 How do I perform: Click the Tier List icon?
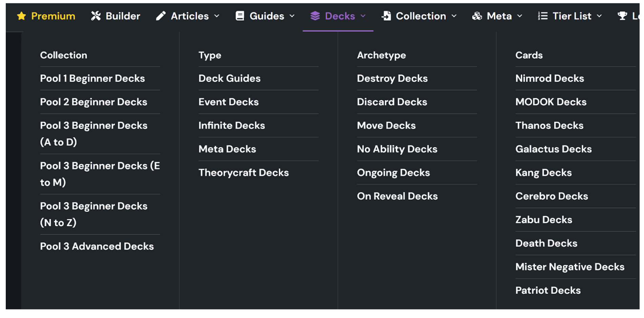click(543, 16)
